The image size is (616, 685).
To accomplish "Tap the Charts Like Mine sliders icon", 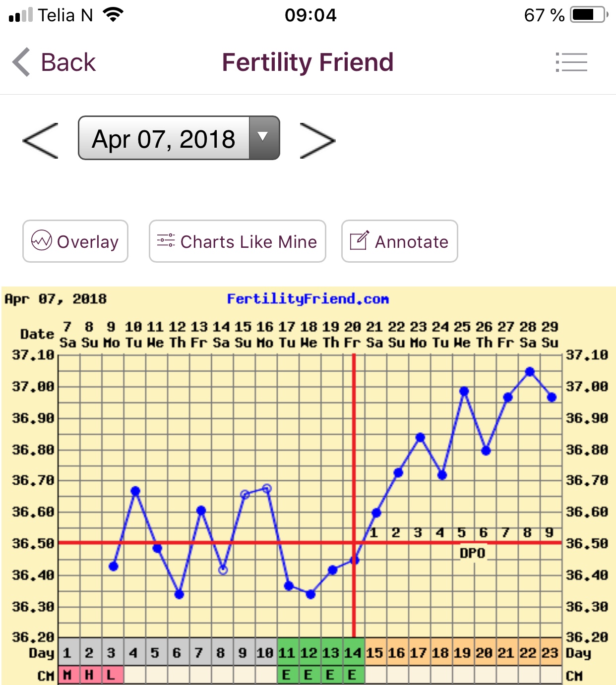I will [x=166, y=241].
